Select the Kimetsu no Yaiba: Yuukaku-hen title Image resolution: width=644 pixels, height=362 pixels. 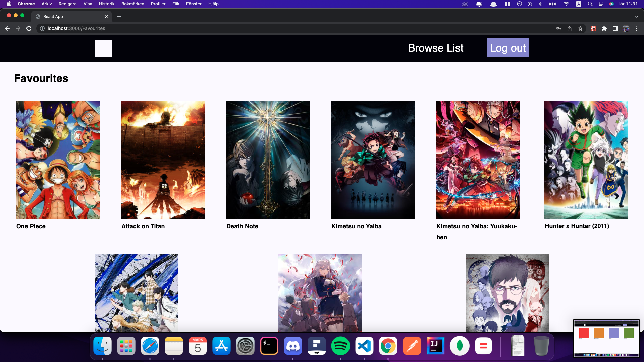click(477, 232)
